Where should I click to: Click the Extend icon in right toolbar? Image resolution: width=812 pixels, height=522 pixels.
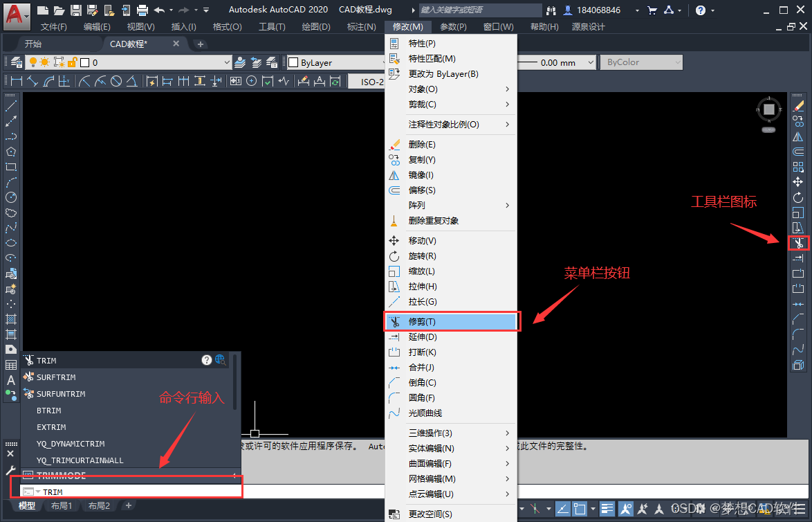(x=798, y=258)
